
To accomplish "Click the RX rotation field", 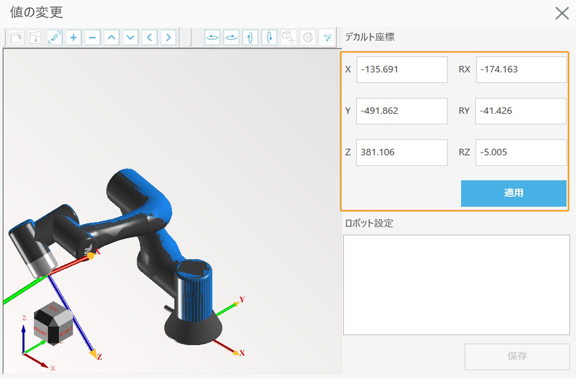I will 521,69.
